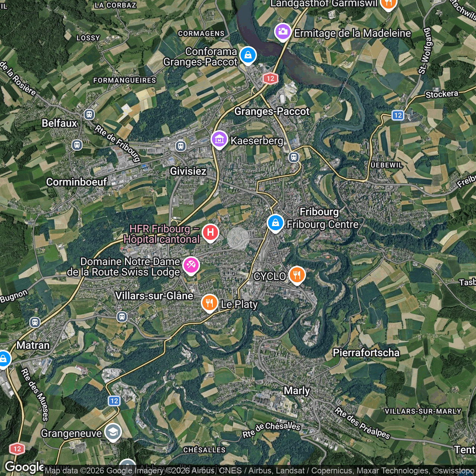476x476 pixels.
Task: Click blue route 12 shield above Grangeneuve
Action: 114,401
